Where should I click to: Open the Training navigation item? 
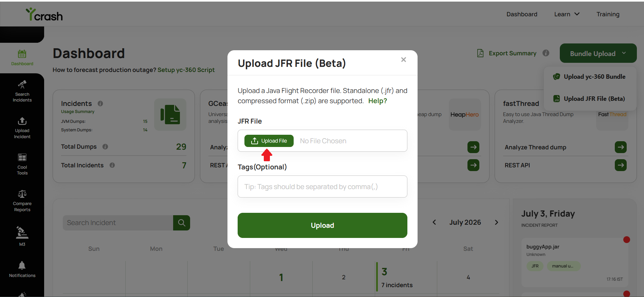(608, 14)
